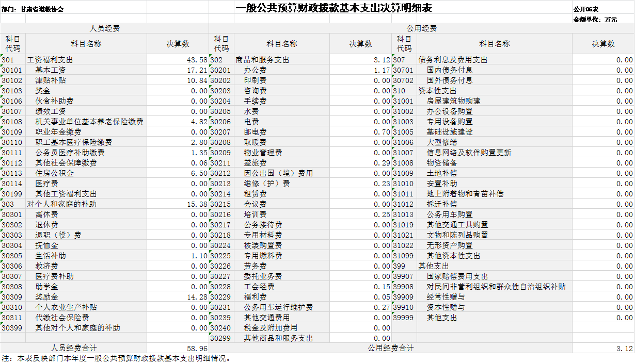
Task: Select the 43.58 value cell
Action: (x=178, y=60)
